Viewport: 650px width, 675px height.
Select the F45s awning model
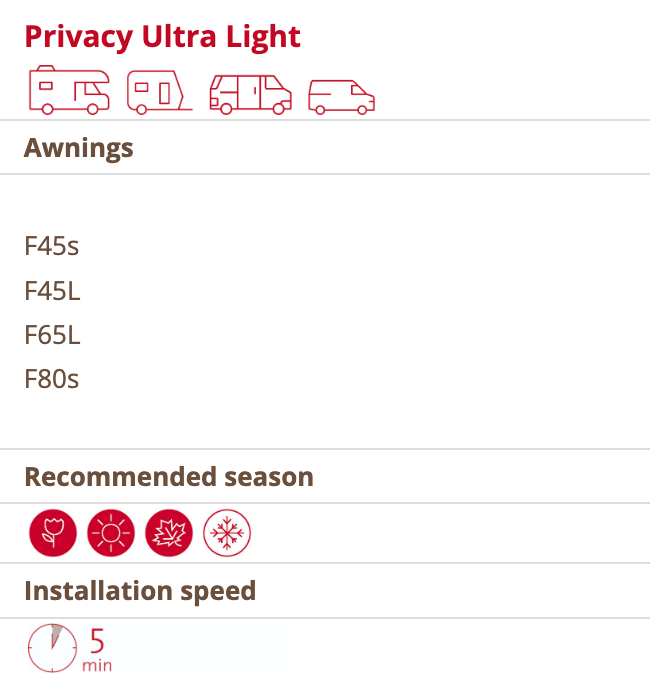click(x=51, y=246)
